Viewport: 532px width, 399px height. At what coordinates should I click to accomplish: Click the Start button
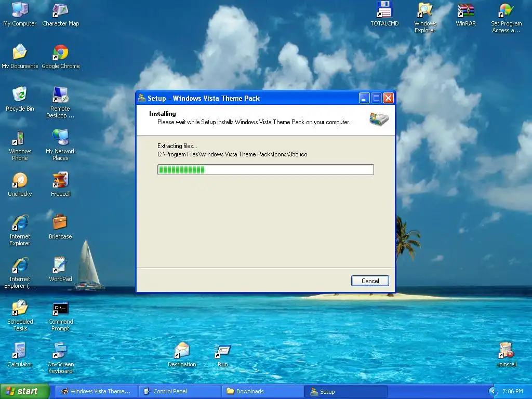(x=25, y=391)
